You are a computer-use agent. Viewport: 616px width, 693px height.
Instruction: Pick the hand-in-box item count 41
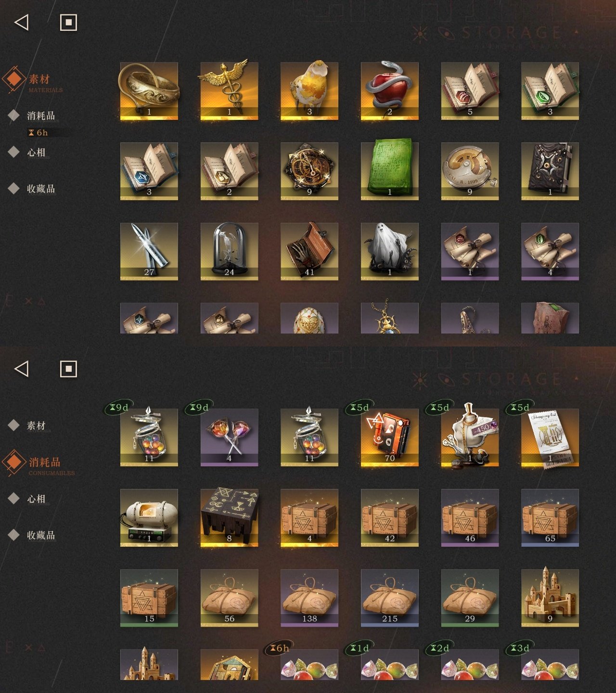pos(309,251)
